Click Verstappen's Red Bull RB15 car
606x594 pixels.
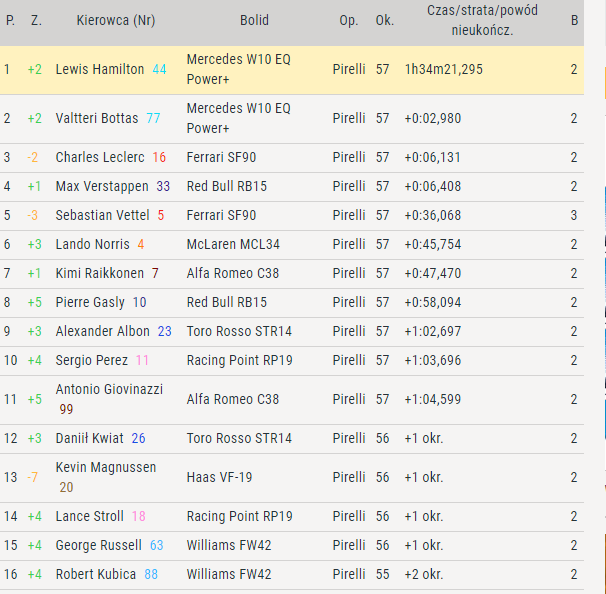(227, 186)
